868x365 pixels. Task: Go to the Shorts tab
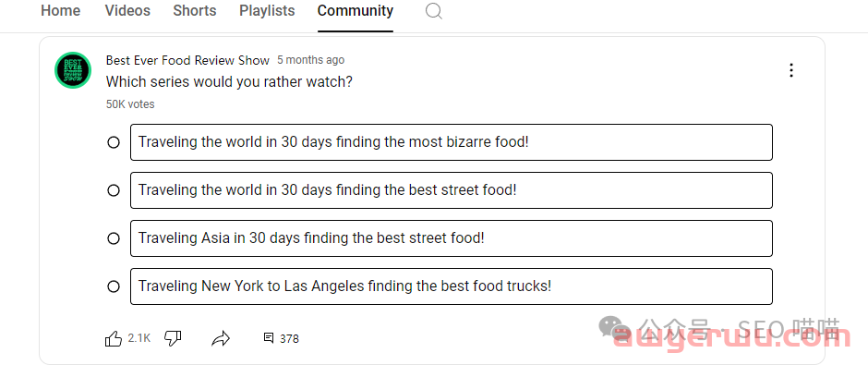point(194,10)
